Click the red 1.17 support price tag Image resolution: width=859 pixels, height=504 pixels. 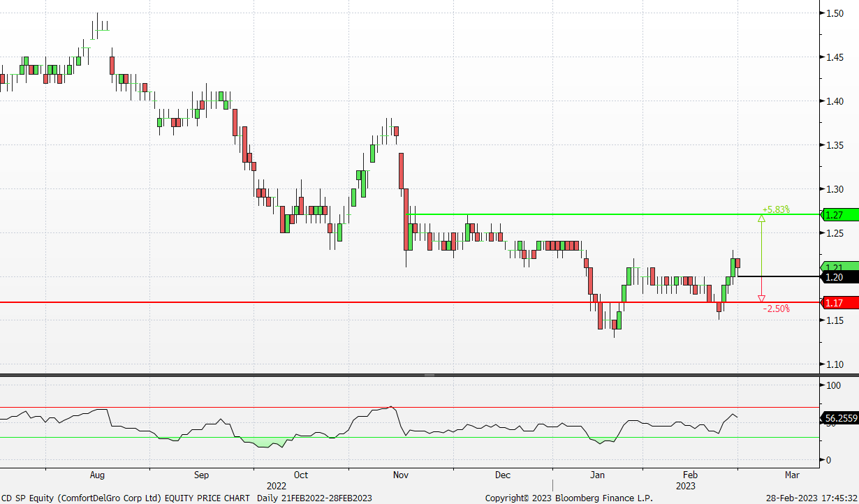click(x=839, y=302)
